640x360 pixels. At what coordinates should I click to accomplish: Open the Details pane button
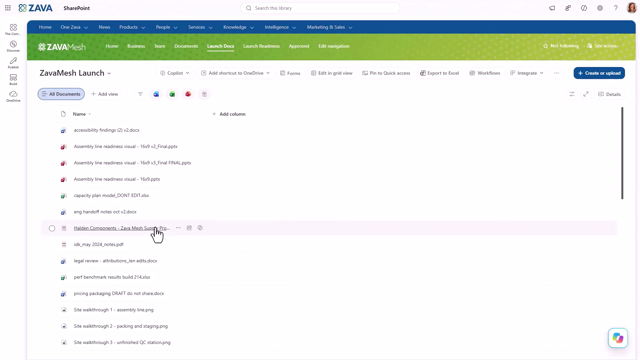click(609, 94)
